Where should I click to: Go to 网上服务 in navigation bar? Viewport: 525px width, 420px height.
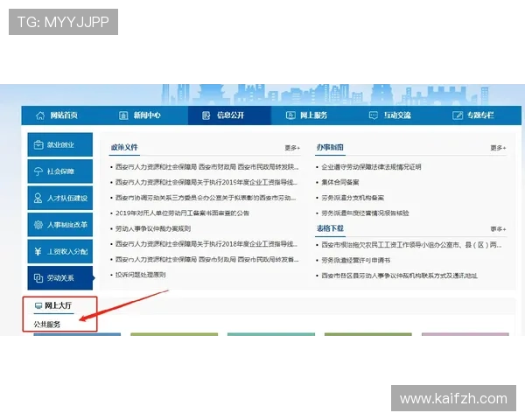pyautogui.click(x=314, y=115)
